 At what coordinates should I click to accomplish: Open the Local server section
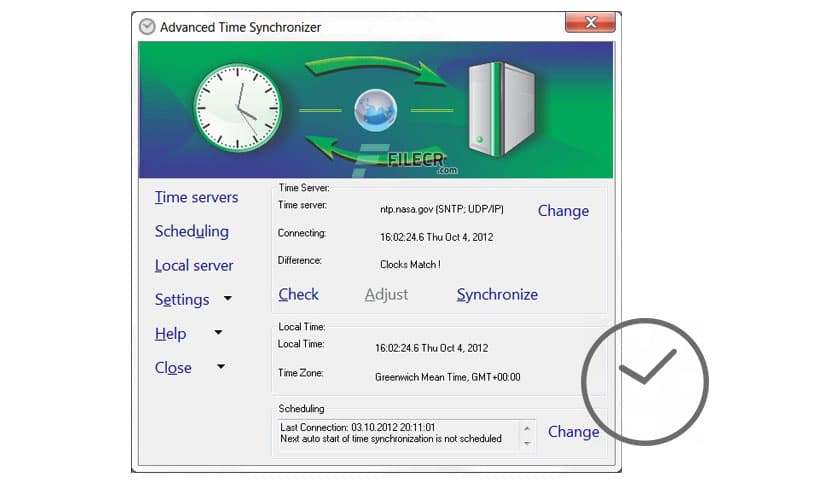tap(194, 265)
